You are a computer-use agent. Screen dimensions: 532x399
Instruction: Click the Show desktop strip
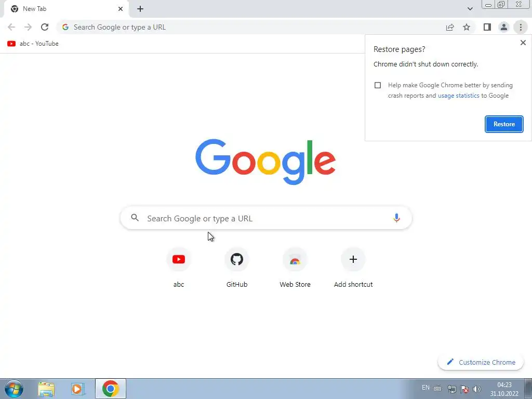point(528,389)
